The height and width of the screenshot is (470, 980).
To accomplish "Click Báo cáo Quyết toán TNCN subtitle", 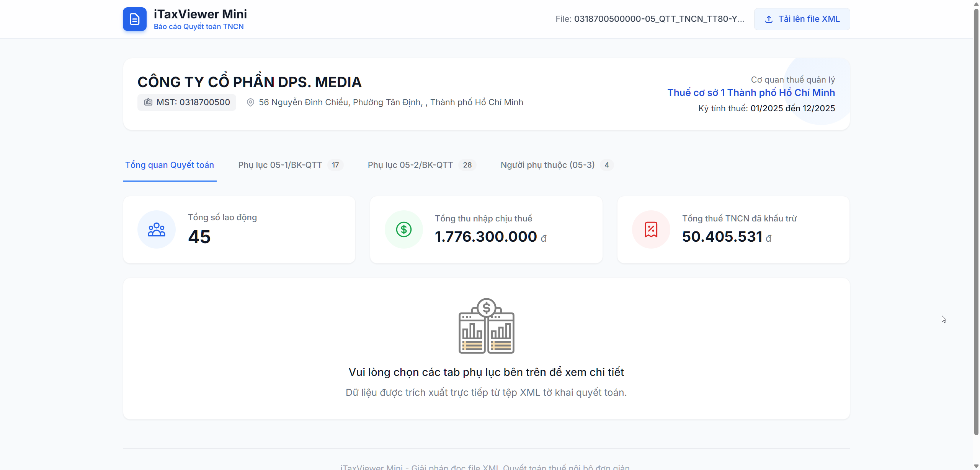I will tap(199, 27).
